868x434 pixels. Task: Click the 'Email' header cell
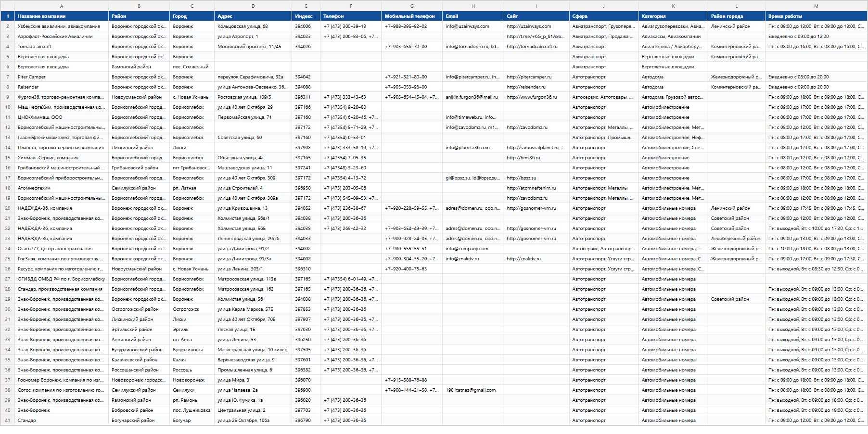(473, 16)
